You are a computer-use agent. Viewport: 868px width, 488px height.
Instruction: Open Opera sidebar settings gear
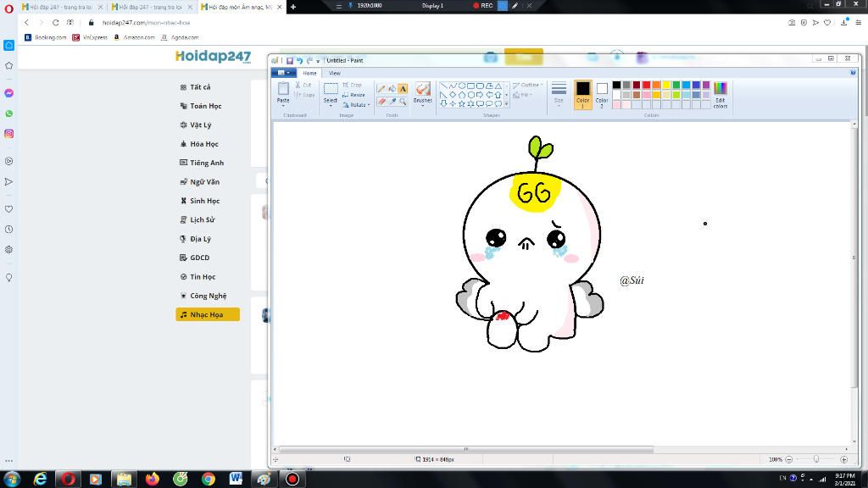pyautogui.click(x=8, y=250)
